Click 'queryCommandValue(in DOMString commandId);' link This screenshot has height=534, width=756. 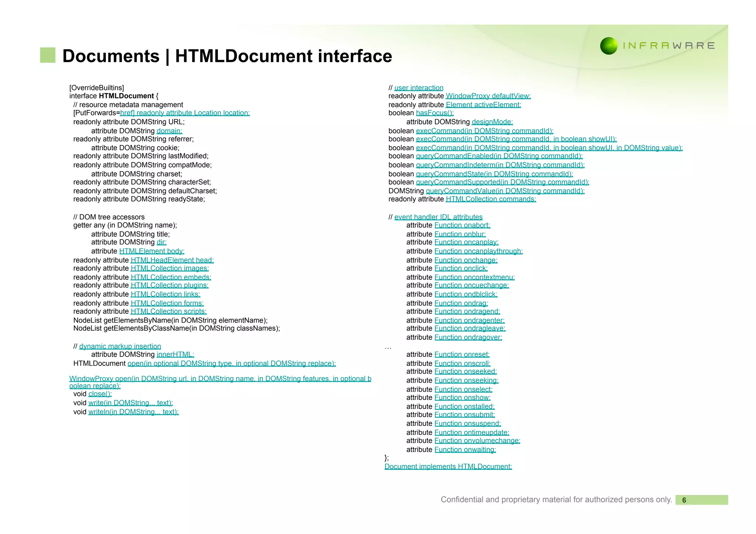click(x=505, y=191)
